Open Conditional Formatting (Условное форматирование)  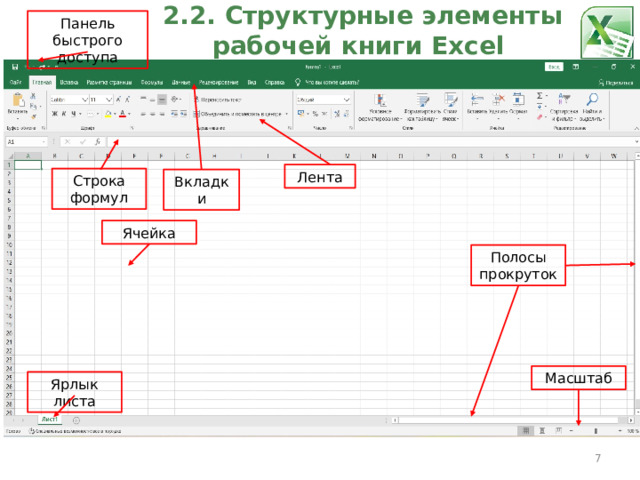tap(380, 107)
